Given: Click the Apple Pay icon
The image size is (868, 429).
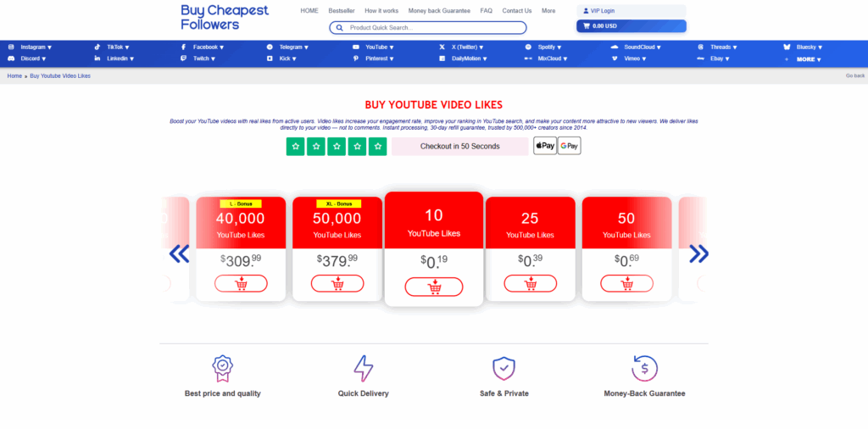Looking at the screenshot, I should click(545, 146).
